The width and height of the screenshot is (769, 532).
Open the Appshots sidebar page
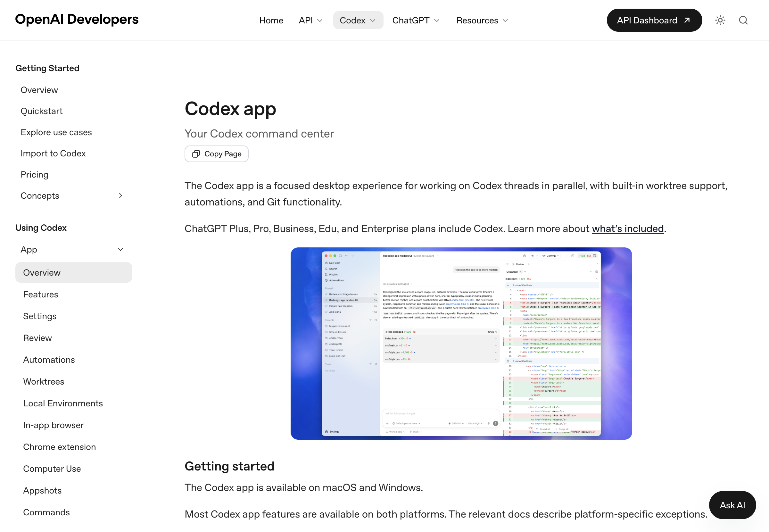42,491
